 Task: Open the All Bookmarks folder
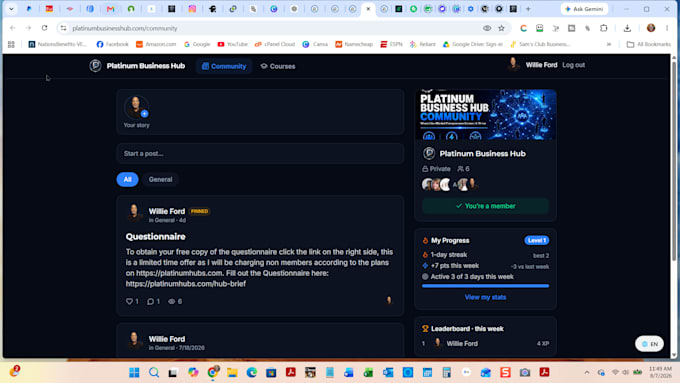[x=649, y=44]
